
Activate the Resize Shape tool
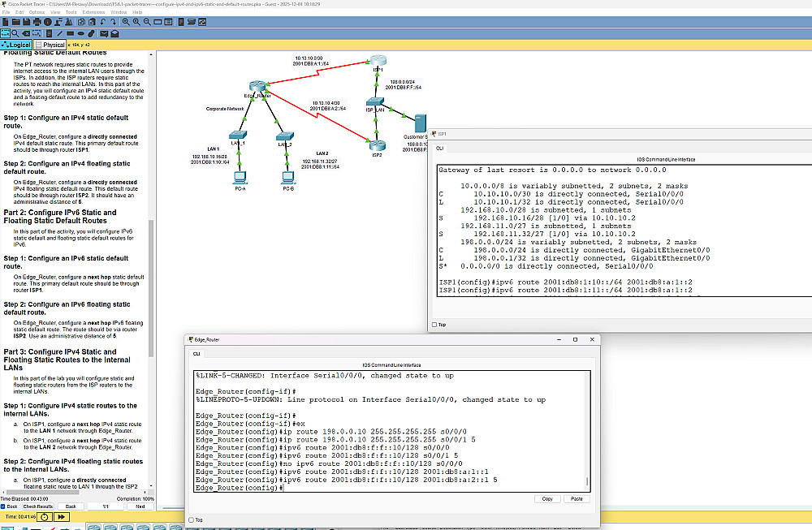pos(37,33)
